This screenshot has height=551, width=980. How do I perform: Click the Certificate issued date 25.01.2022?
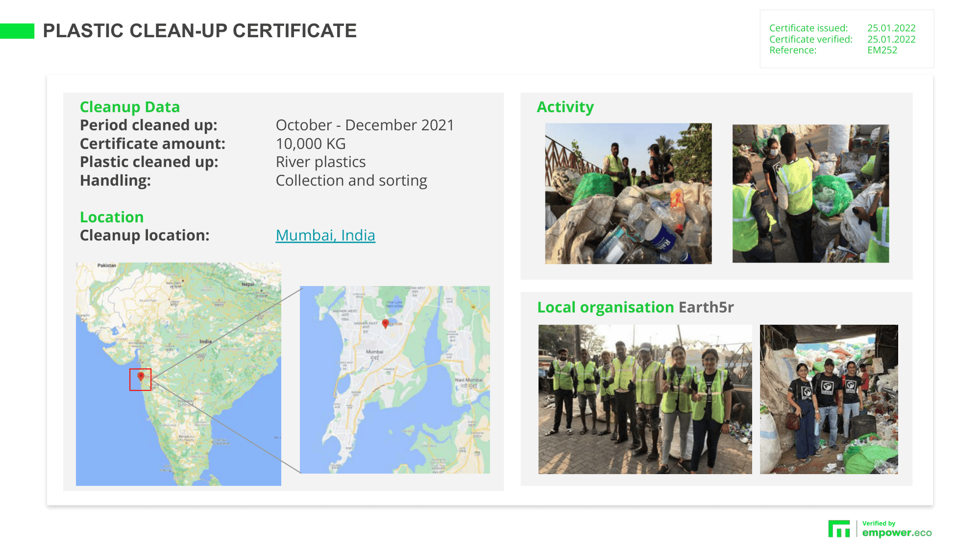pyautogui.click(x=891, y=28)
